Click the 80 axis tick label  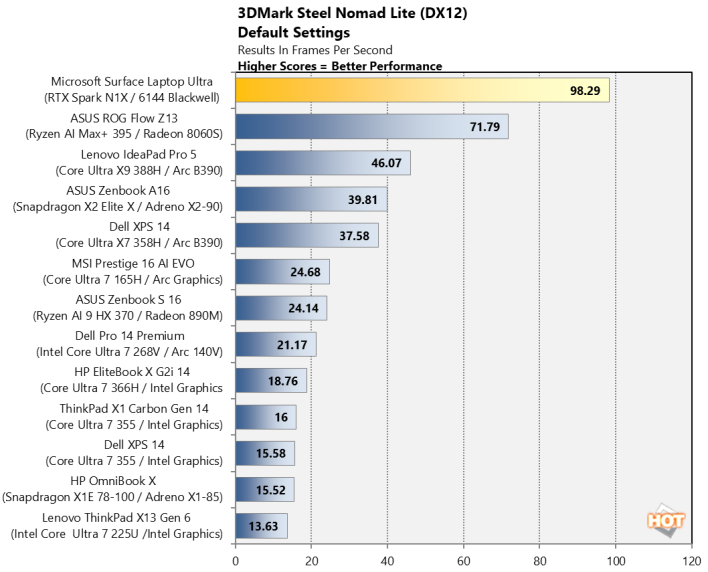540,561
